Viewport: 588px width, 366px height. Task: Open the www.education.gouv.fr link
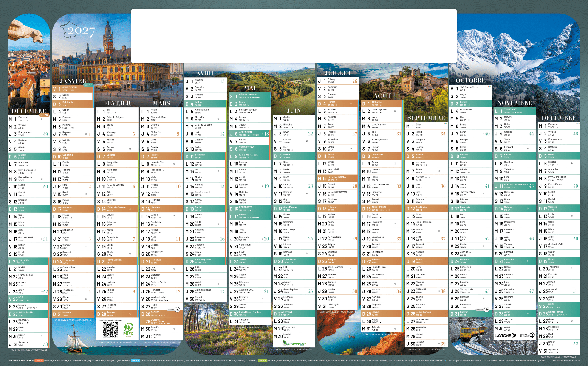[x=533, y=361]
